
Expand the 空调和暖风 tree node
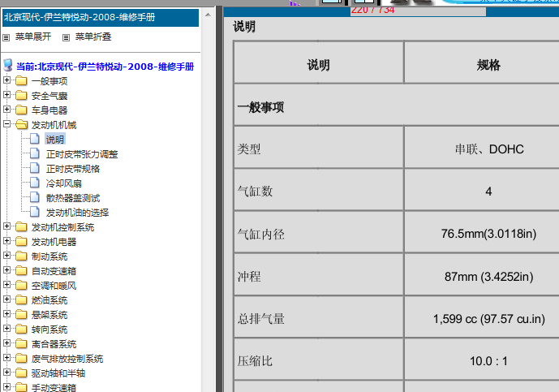click(x=6, y=285)
